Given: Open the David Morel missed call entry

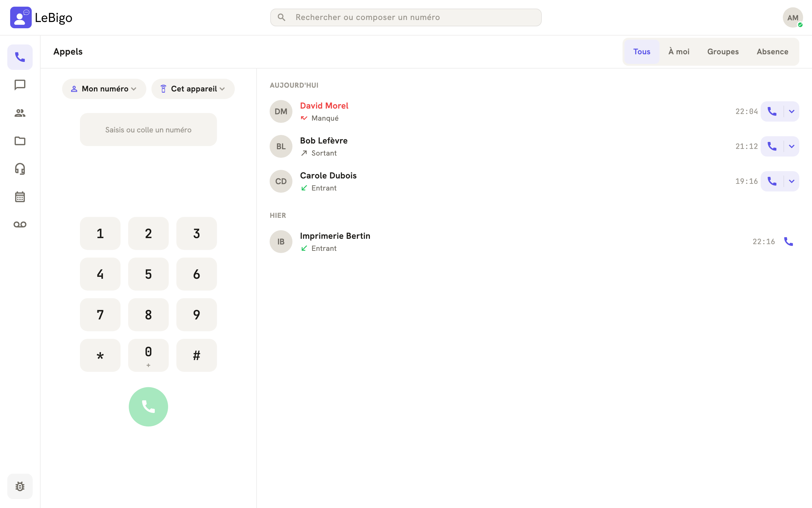Looking at the screenshot, I should [534, 111].
